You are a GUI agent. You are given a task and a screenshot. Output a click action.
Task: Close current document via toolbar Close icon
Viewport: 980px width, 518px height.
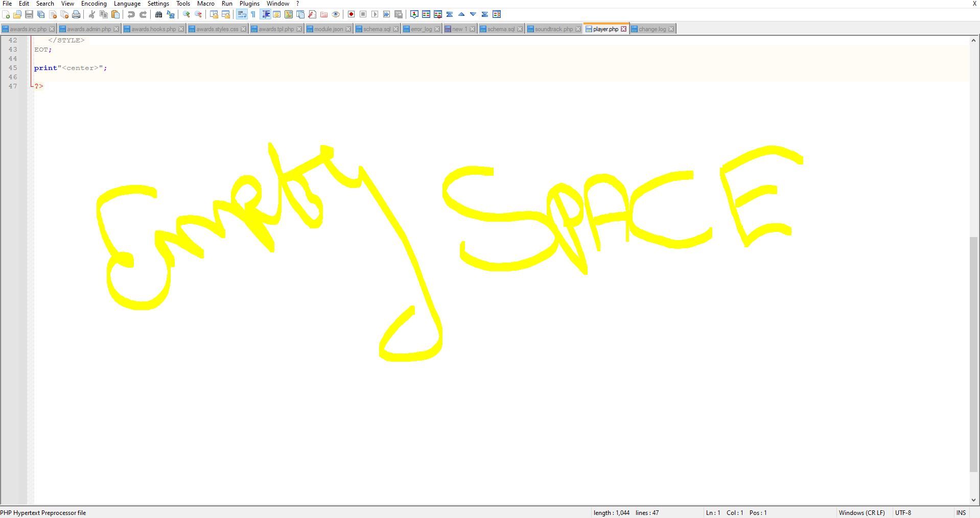click(x=53, y=14)
